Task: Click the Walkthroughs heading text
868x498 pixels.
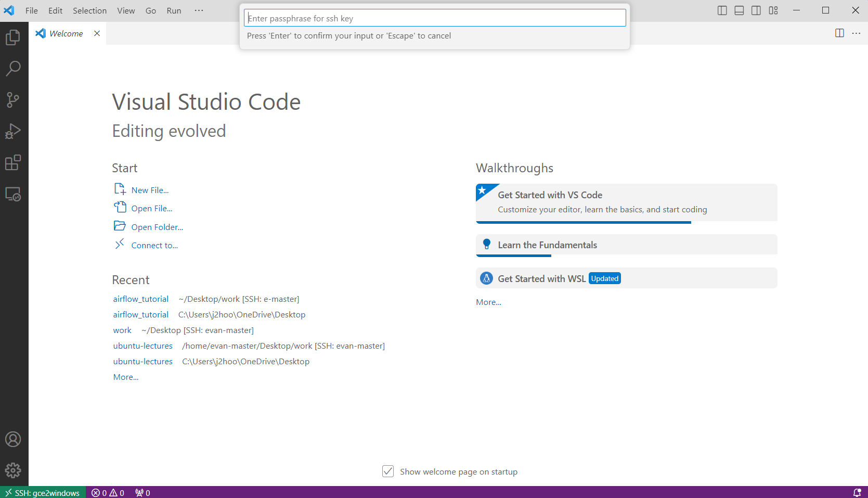Action: point(514,168)
